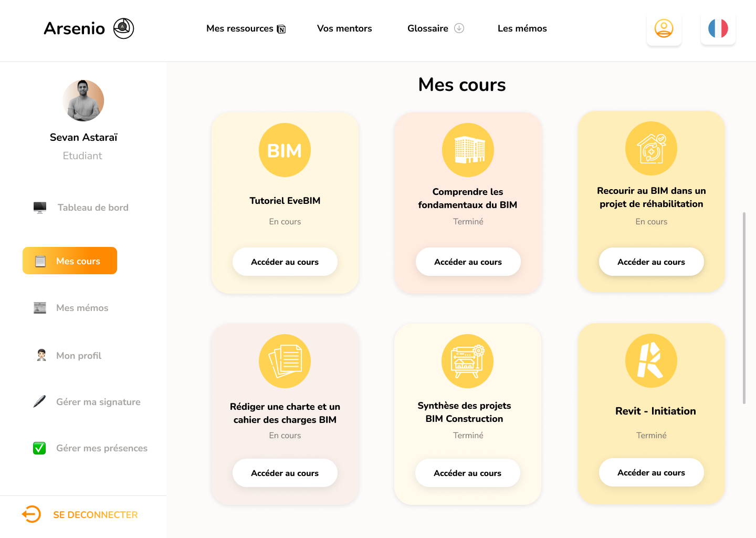The height and width of the screenshot is (538, 756).
Task: Select Mes cours sidebar item
Action: pyautogui.click(x=70, y=261)
